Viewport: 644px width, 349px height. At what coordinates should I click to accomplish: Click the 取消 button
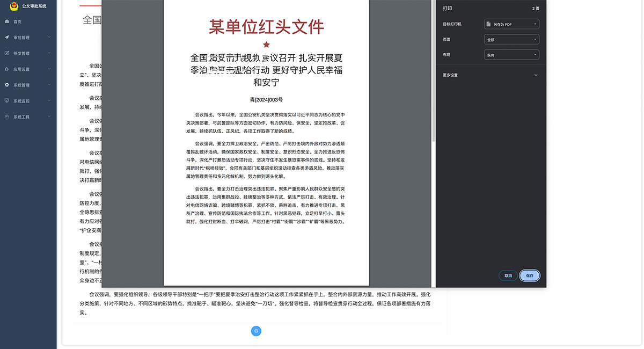[x=508, y=275]
